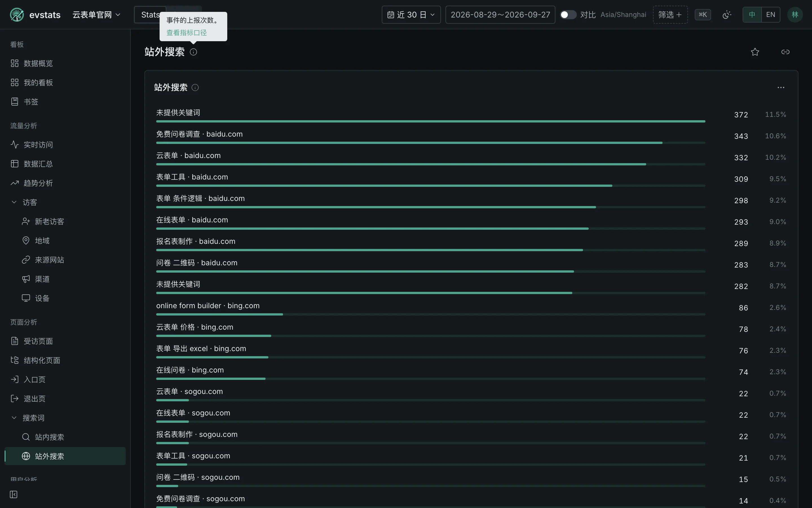Click info icon in 站外搜索 card header
This screenshot has height=508, width=812.
click(195, 88)
